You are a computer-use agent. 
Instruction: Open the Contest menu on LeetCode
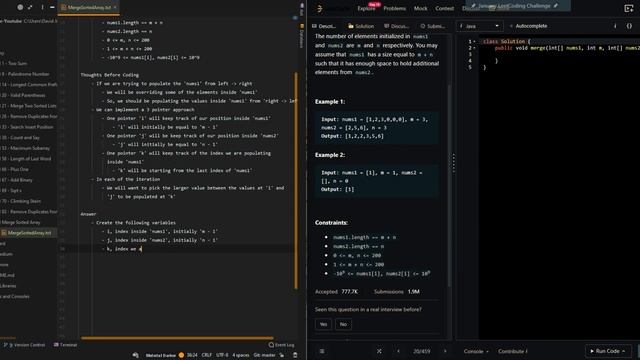(444, 9)
